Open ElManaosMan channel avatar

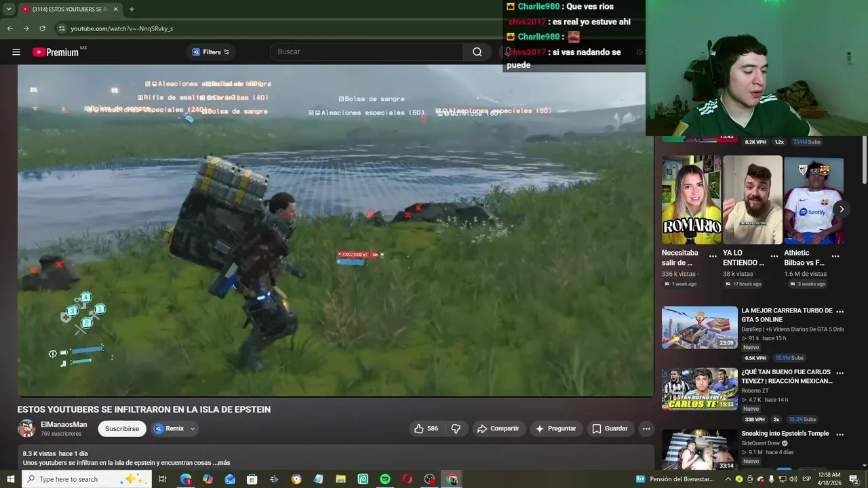(26, 428)
